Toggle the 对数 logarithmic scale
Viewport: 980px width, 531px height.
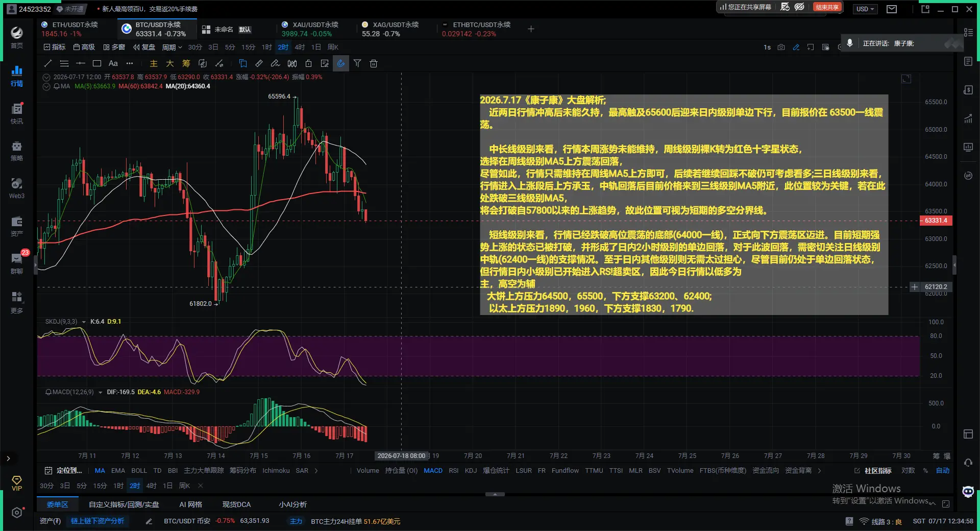(908, 471)
